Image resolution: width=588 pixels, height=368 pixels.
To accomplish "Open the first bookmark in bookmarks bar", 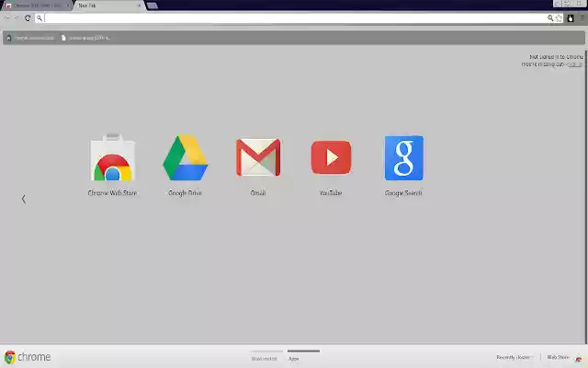I will click(30, 38).
